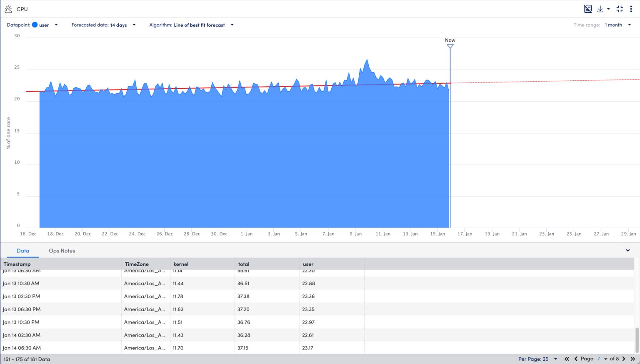Click the previous page arrow button
Image resolution: width=640 pixels, height=364 pixels.
point(576,359)
